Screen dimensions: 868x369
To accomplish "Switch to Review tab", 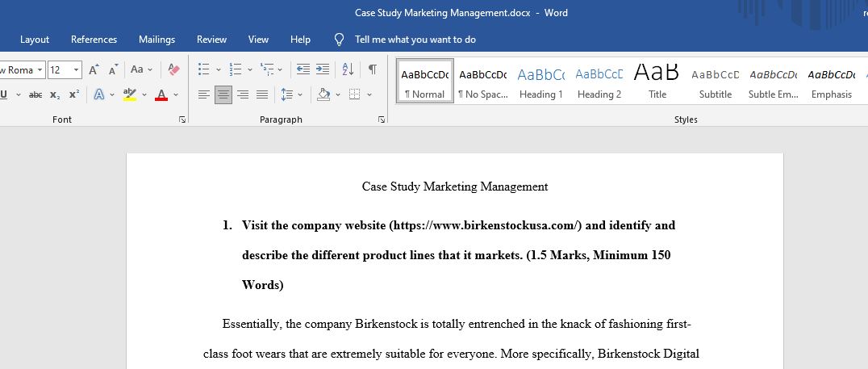I will (x=211, y=40).
